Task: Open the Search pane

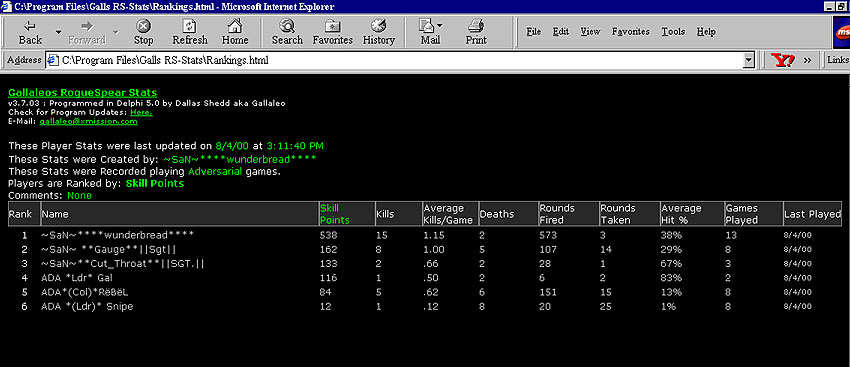Action: (x=287, y=33)
